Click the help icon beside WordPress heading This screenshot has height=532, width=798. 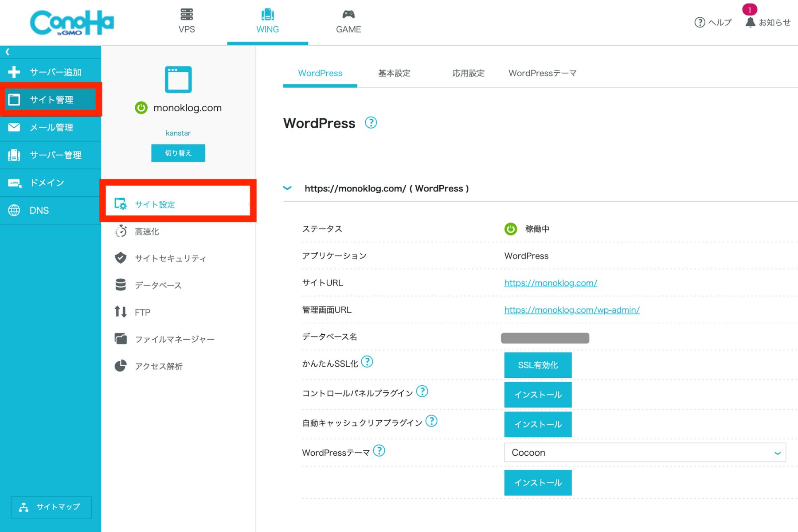[x=371, y=123]
